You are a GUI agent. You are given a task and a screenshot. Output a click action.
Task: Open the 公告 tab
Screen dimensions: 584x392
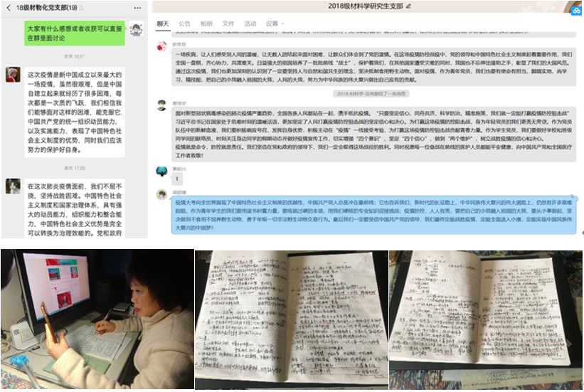click(184, 23)
